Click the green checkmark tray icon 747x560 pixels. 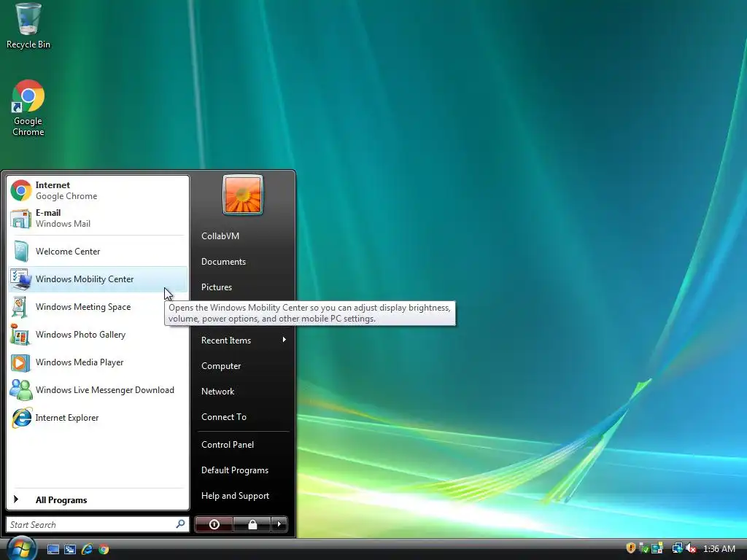pyautogui.click(x=643, y=548)
